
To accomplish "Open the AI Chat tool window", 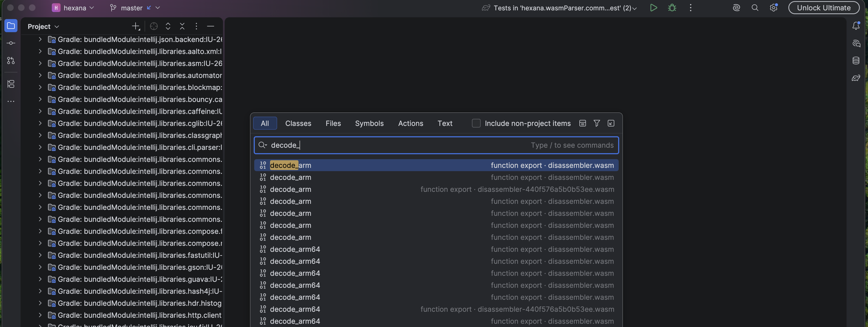I will 856,43.
